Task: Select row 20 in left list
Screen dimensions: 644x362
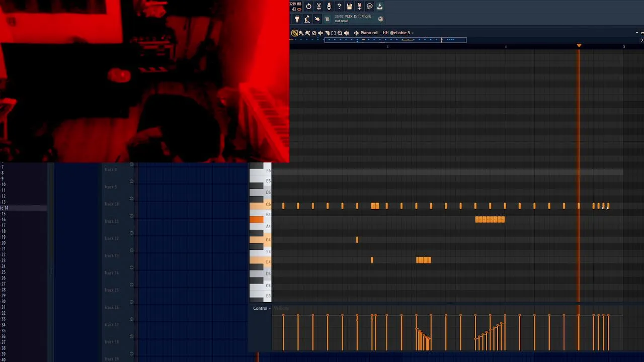Action: click(24, 243)
